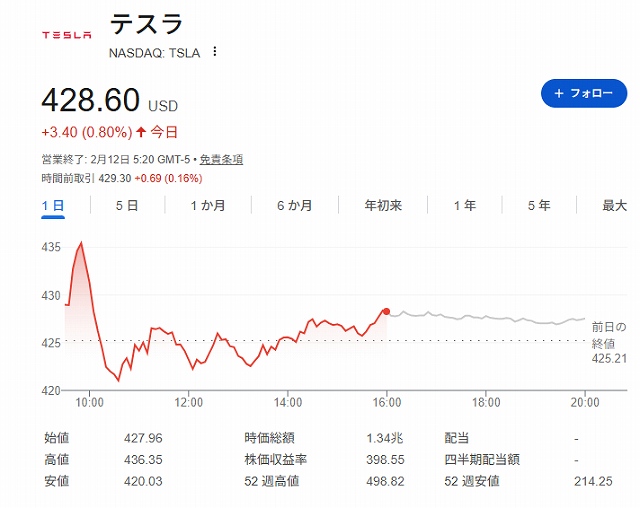Select the 年初来 year-to-date tab
Image resolution: width=640 pixels, height=508 pixels.
[383, 205]
